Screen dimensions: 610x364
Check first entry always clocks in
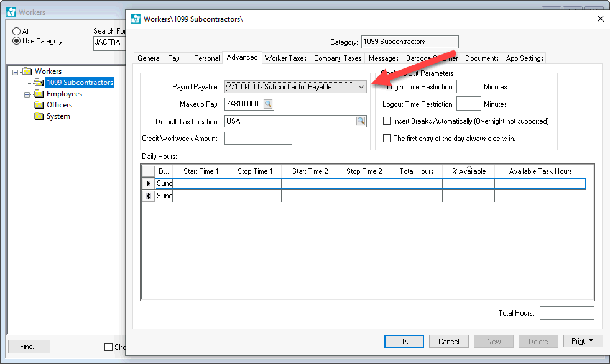[387, 139]
